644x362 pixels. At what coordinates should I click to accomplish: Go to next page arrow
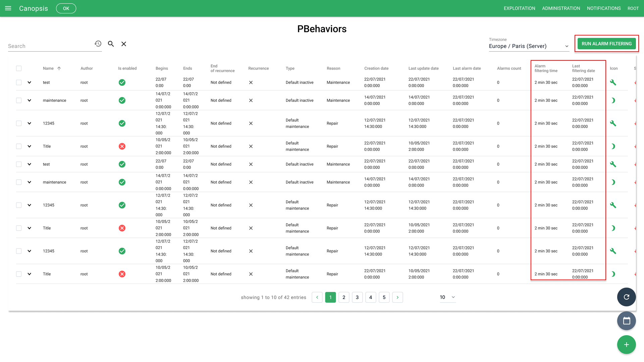(397, 297)
